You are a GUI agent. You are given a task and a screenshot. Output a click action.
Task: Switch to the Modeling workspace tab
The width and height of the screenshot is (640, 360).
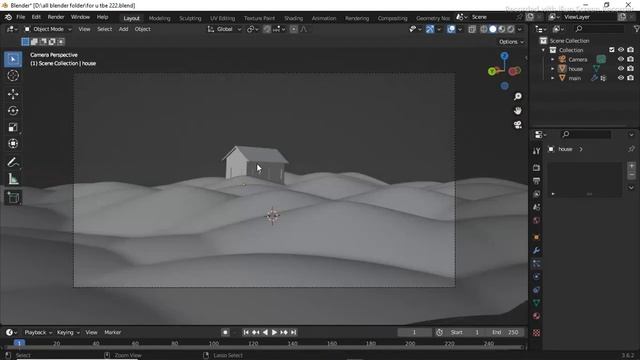160,18
